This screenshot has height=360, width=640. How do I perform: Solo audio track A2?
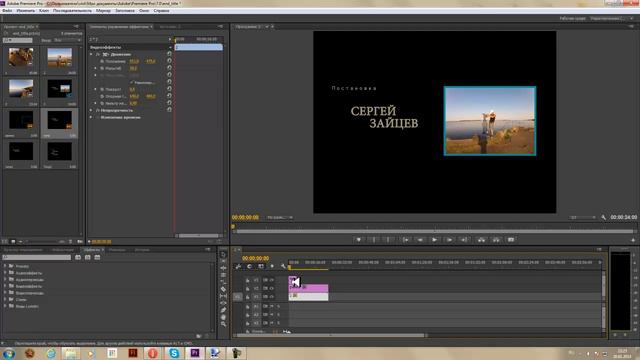279,315
